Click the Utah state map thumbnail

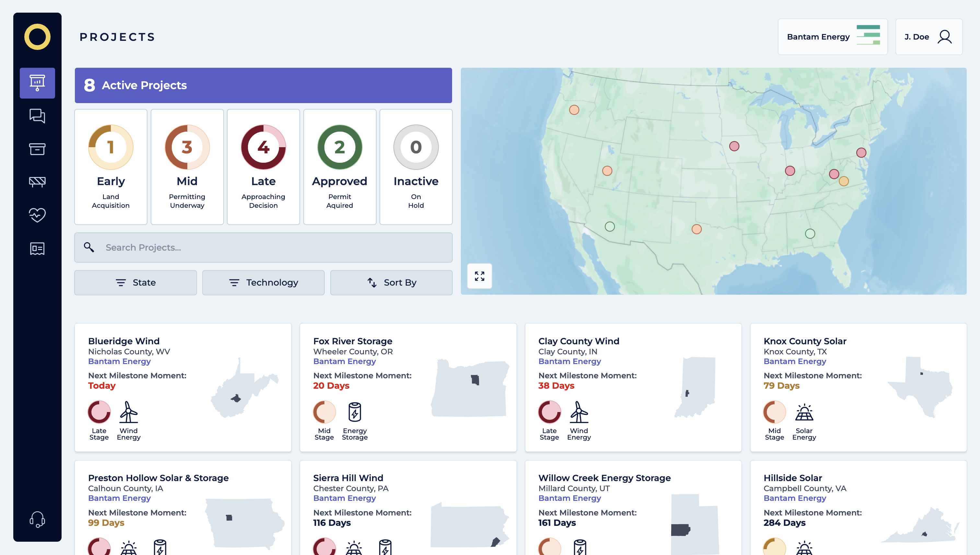pos(695,524)
